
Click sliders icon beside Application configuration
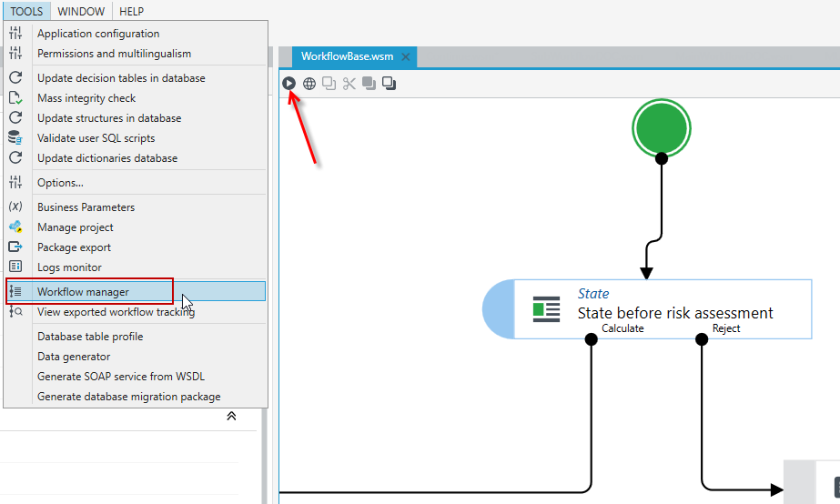tap(15, 33)
